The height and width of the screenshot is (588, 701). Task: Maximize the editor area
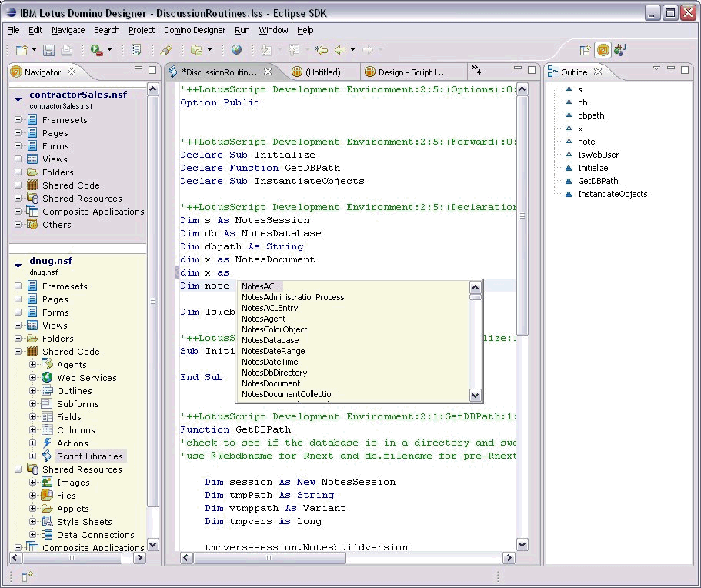coord(532,70)
